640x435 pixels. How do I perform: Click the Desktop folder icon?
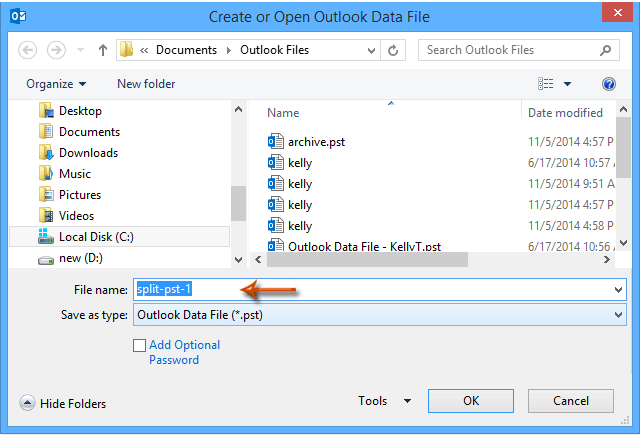(46, 111)
